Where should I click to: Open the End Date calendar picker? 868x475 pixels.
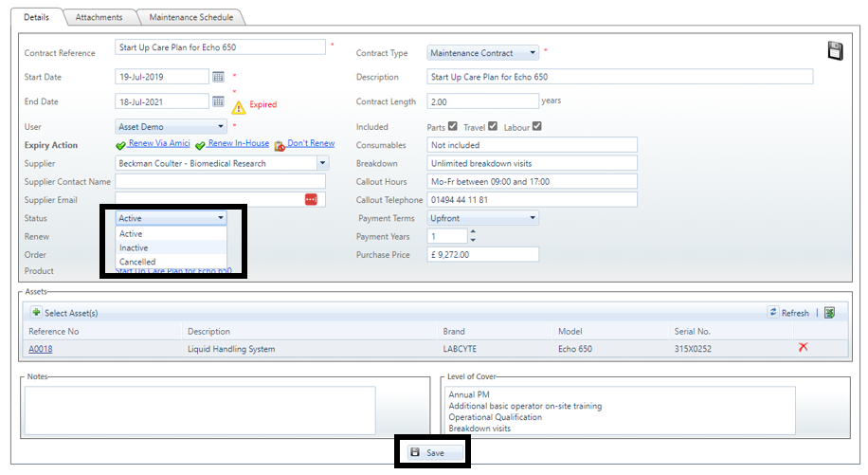[x=219, y=101]
